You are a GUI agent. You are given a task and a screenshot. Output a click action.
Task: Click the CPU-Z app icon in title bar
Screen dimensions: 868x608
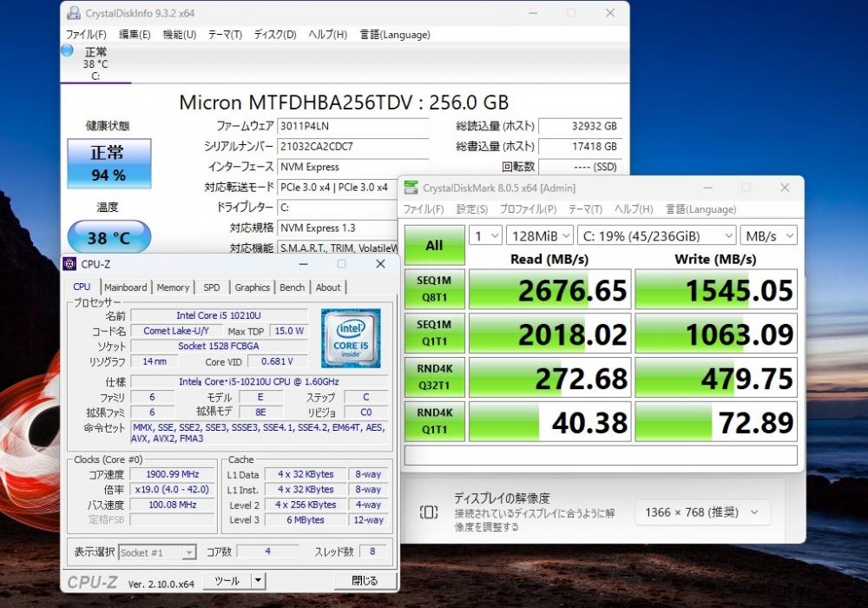pyautogui.click(x=69, y=263)
